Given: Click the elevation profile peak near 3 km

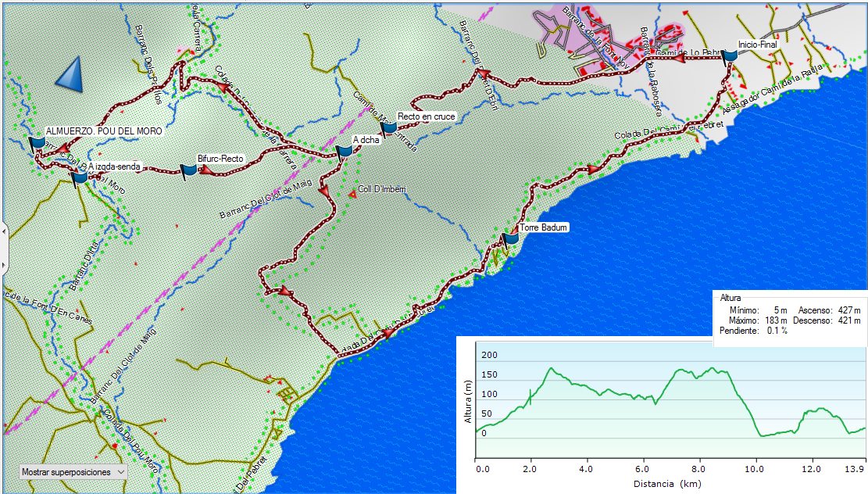Looking at the screenshot, I should pyautogui.click(x=551, y=368).
